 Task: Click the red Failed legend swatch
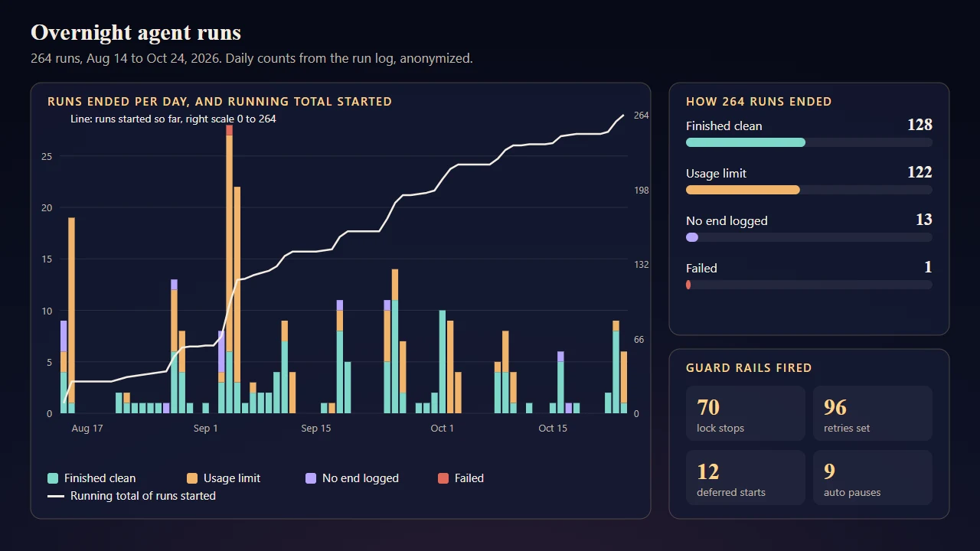pyautogui.click(x=443, y=478)
